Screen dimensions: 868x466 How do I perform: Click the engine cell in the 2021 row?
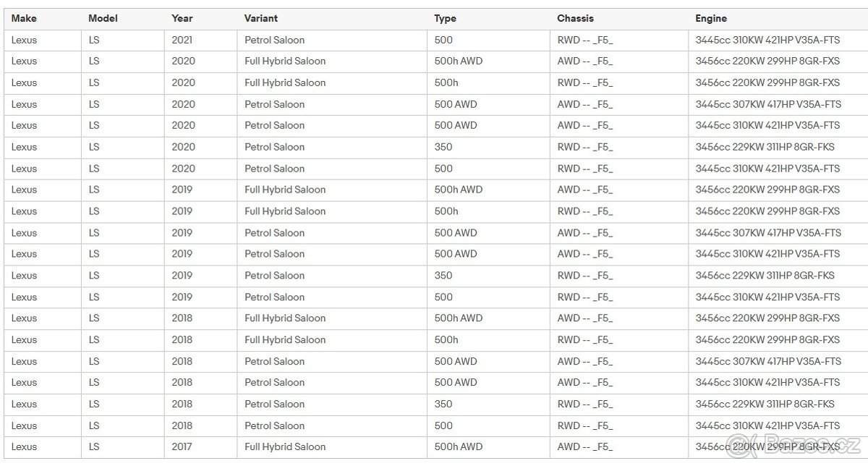(767, 40)
